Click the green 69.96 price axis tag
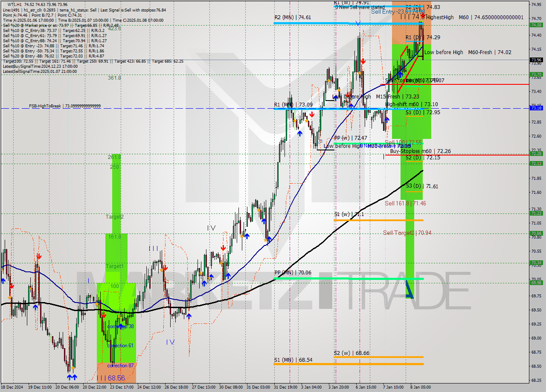This screenshot has height=392, width=546. pos(536,282)
